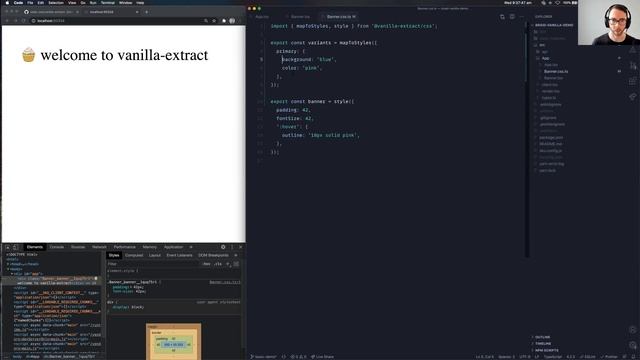Click the browser zoom magnifier icon
The height and width of the screenshot is (360, 640).
[x=206, y=20]
